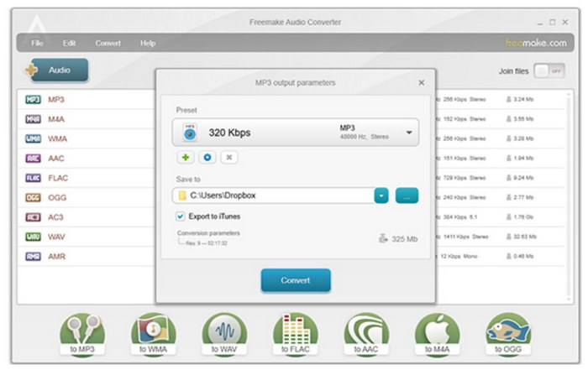Toggle the Join files switch
The width and height of the screenshot is (588, 370).
549,70
